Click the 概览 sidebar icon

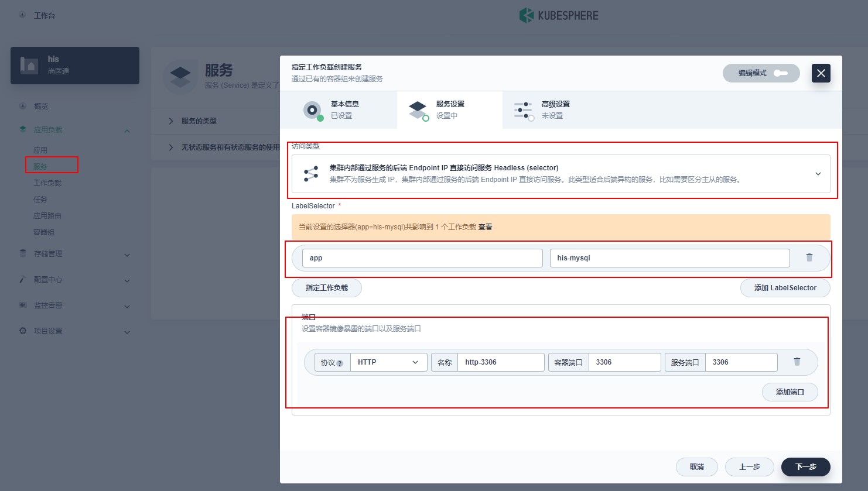(23, 106)
